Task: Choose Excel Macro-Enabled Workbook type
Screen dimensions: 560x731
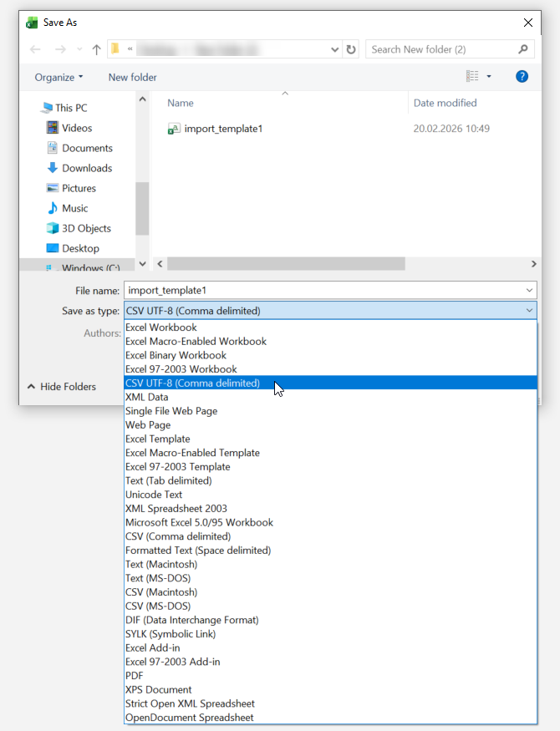Action: click(331, 341)
